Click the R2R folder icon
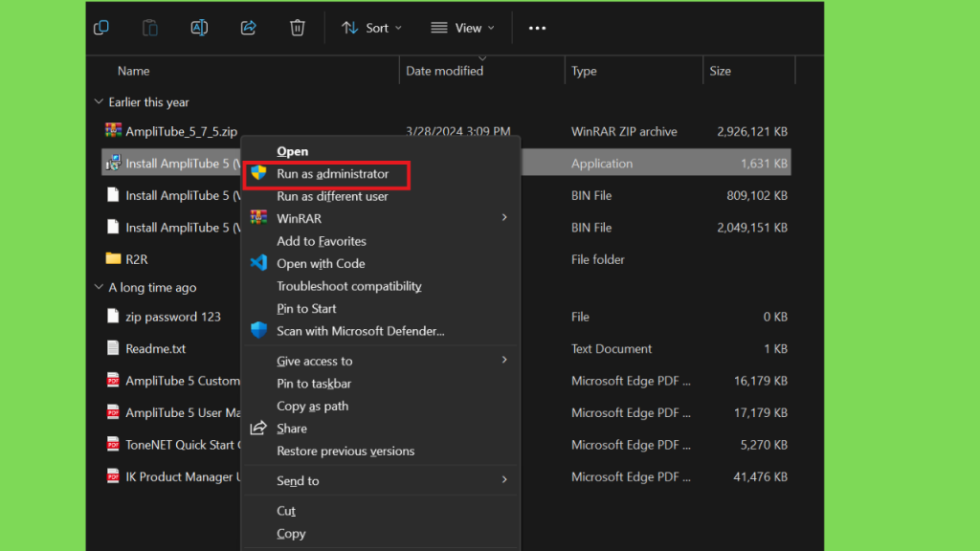Image resolution: width=980 pixels, height=551 pixels. 113,259
